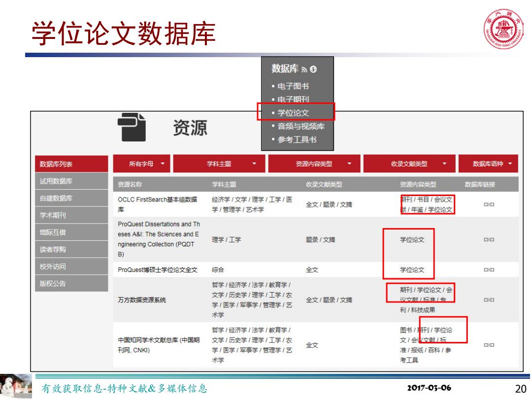532x399 pixels.
Task: Click the 数据库 menu heading
Action: tap(285, 69)
